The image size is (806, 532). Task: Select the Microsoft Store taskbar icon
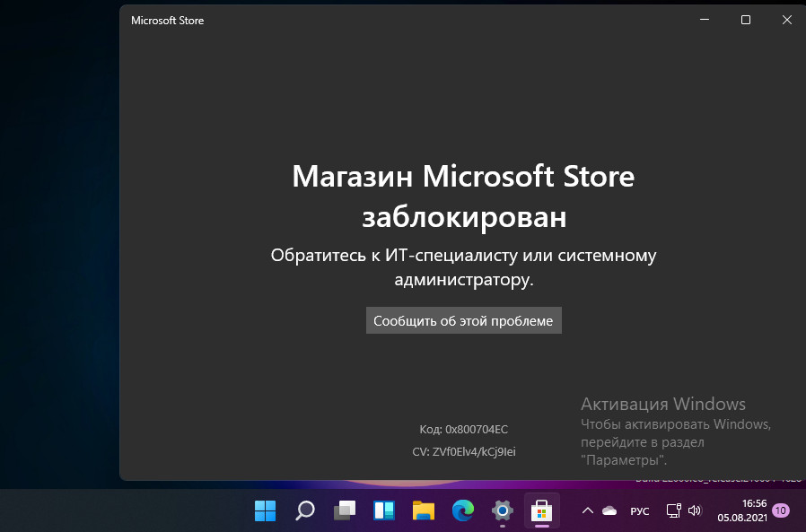(x=542, y=510)
